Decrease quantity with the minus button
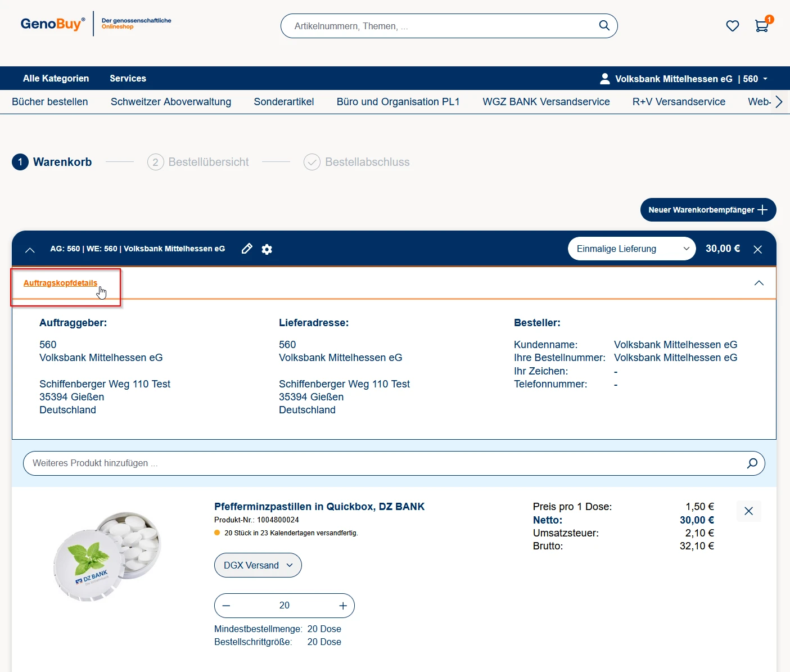 (x=227, y=606)
